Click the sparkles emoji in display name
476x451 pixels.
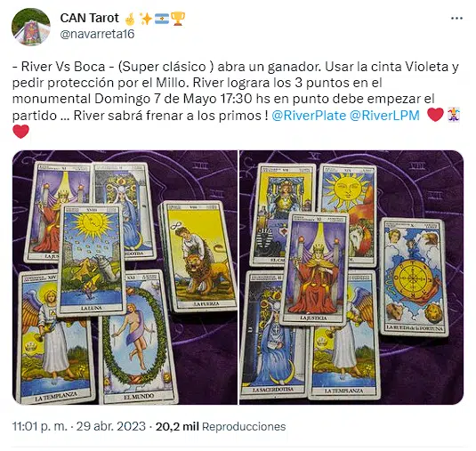pos(146,19)
